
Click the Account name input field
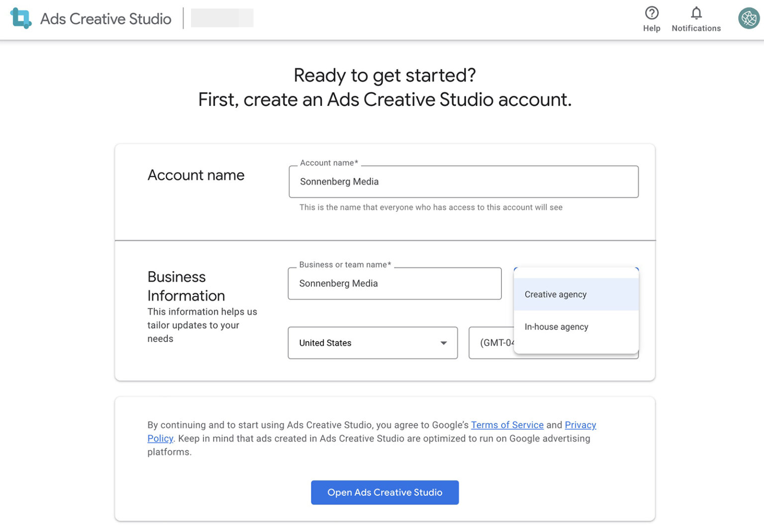[x=463, y=181]
